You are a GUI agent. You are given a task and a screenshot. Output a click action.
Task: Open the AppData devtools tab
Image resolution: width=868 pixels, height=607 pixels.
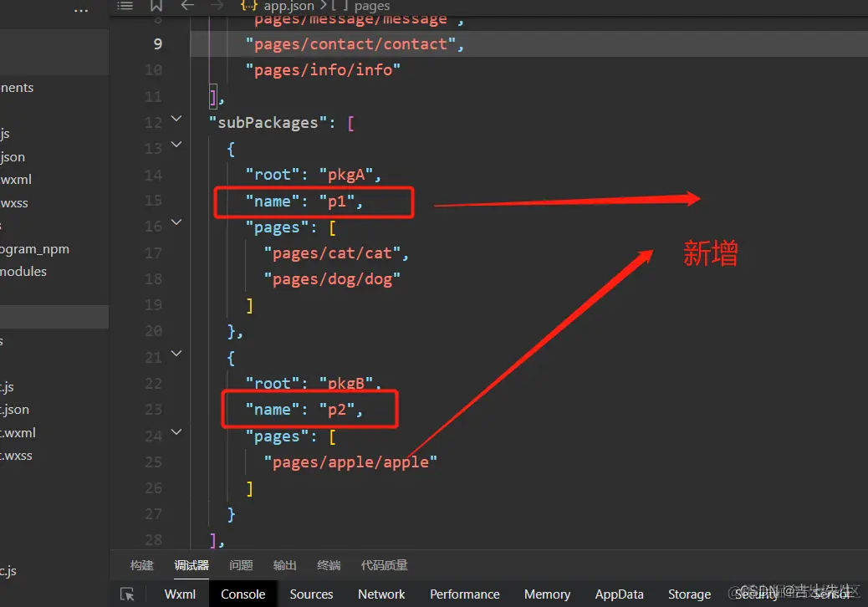619,594
